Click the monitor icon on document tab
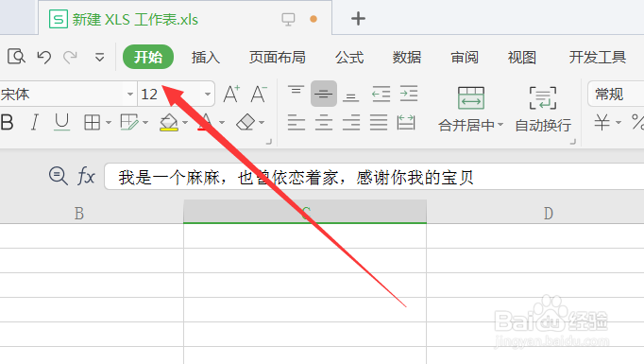 pyautogui.click(x=288, y=19)
